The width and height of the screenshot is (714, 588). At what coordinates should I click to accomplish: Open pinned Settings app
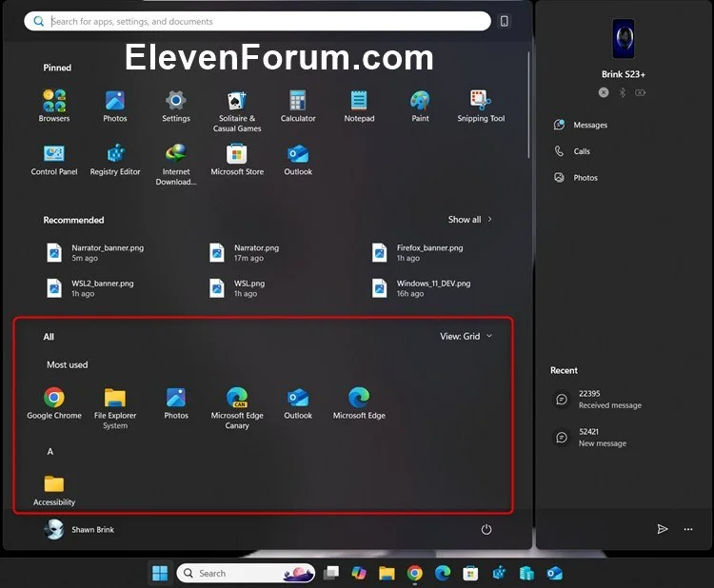176,106
